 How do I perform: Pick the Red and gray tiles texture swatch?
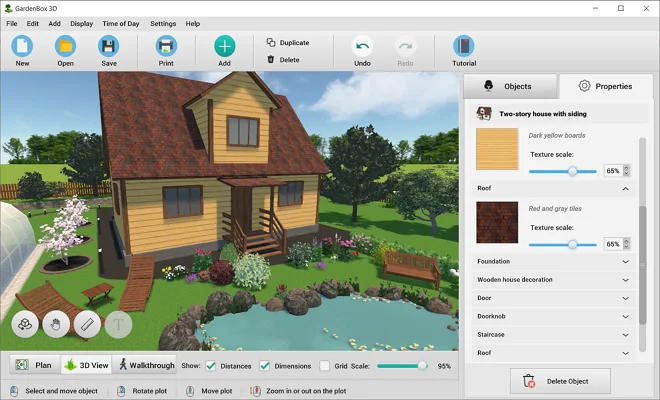(497, 222)
